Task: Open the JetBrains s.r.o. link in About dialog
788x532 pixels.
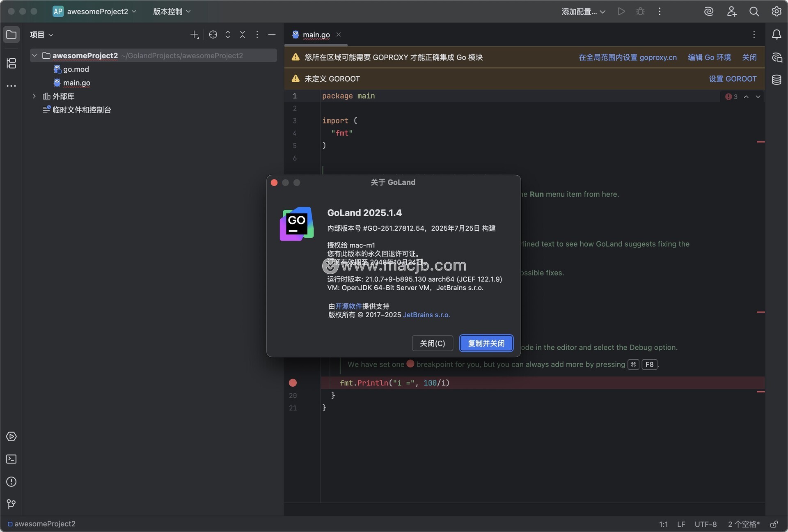Action: click(426, 315)
